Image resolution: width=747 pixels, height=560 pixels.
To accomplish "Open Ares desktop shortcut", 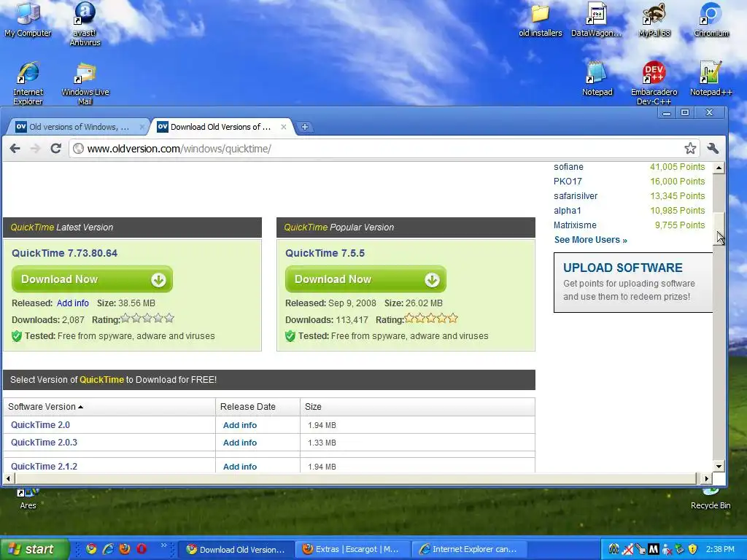I will (x=28, y=499).
